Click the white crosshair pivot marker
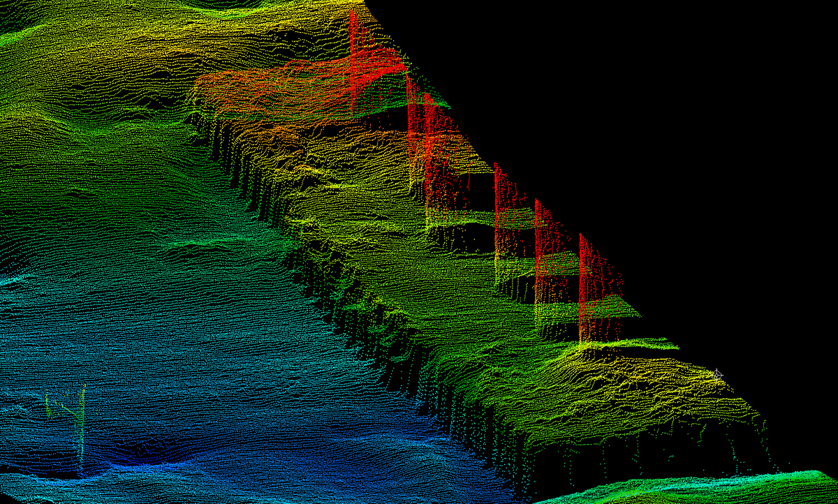 tap(718, 373)
